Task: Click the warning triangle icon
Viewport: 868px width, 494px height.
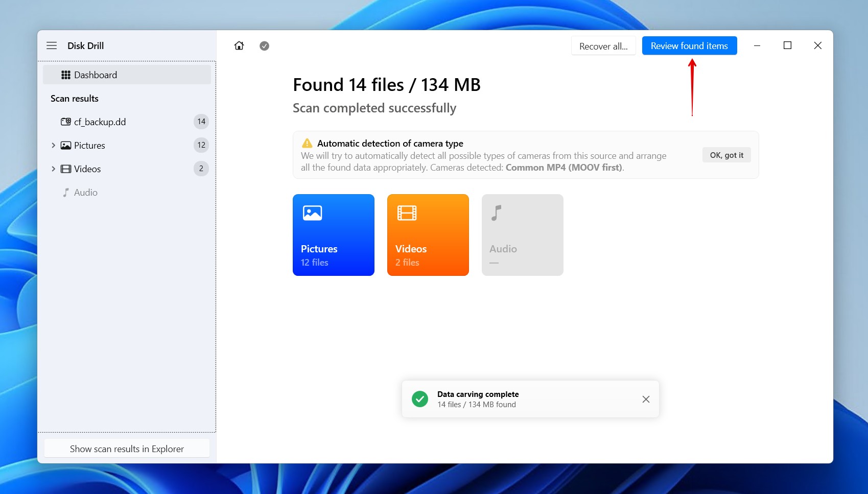Action: tap(307, 144)
